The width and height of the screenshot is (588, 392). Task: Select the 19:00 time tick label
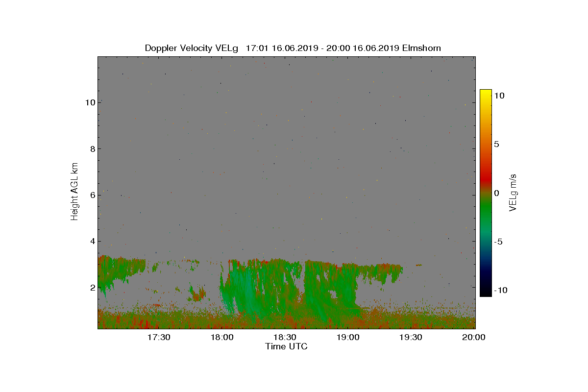coord(348,337)
